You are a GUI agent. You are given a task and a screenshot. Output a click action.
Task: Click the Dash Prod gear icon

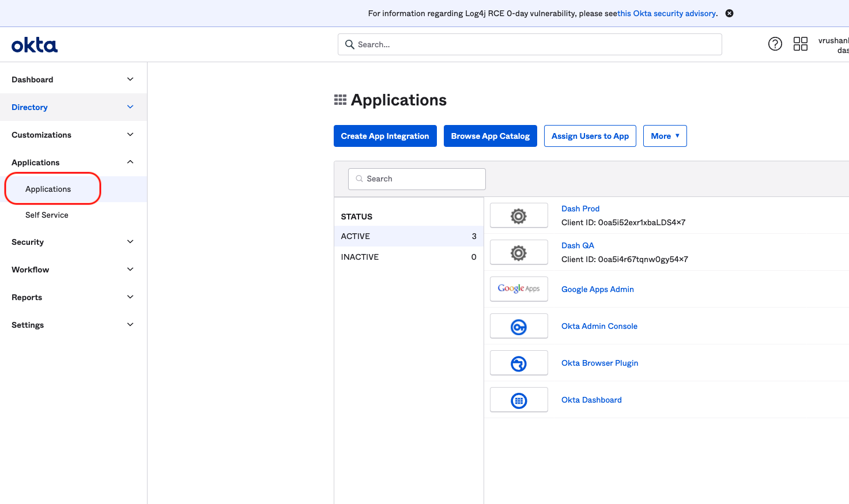(x=518, y=216)
